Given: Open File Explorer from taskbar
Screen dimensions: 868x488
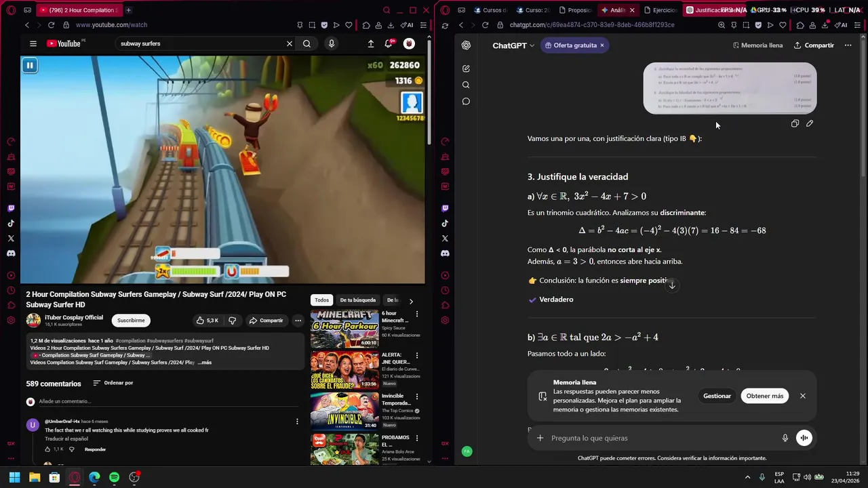Looking at the screenshot, I should (35, 477).
